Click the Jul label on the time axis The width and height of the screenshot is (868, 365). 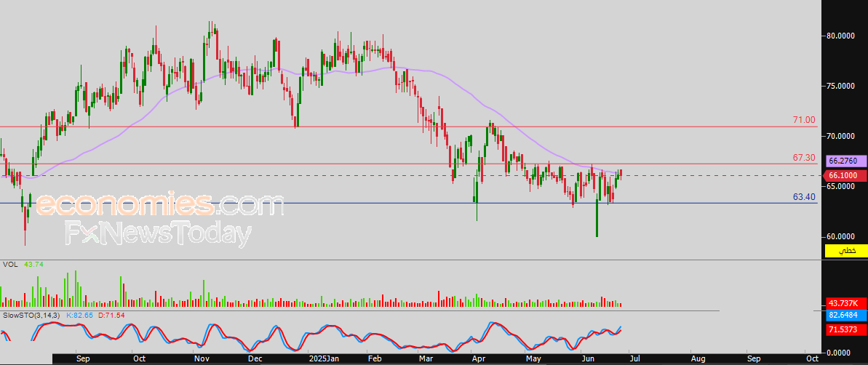[x=634, y=359]
